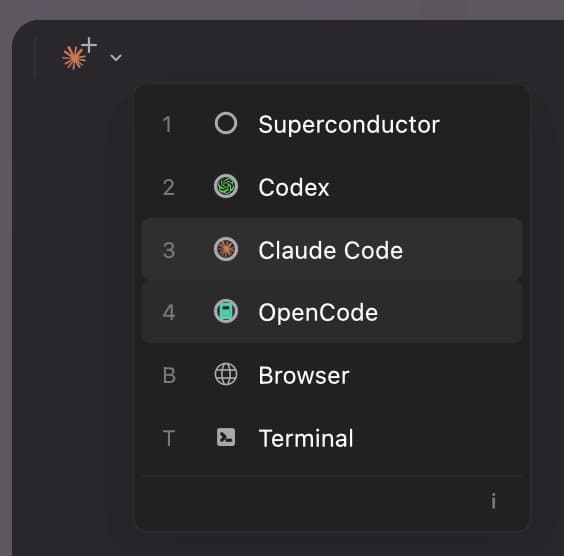Viewport: 564px width, 556px height.
Task: Click the teal OpenCode icon
Action: [226, 311]
